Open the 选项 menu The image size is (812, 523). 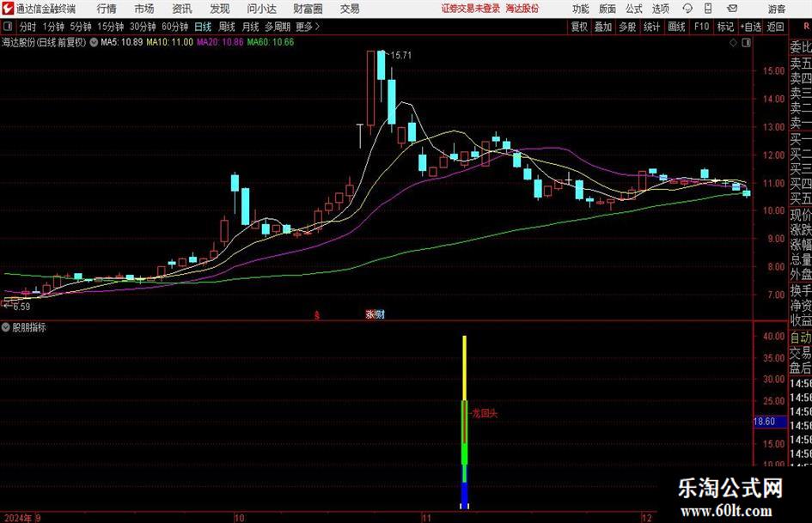point(660,9)
